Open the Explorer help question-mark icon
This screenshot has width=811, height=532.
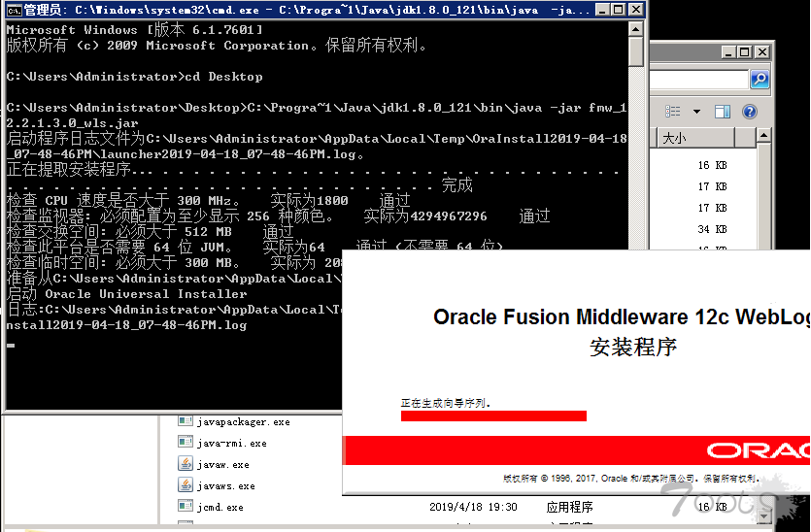(x=750, y=112)
